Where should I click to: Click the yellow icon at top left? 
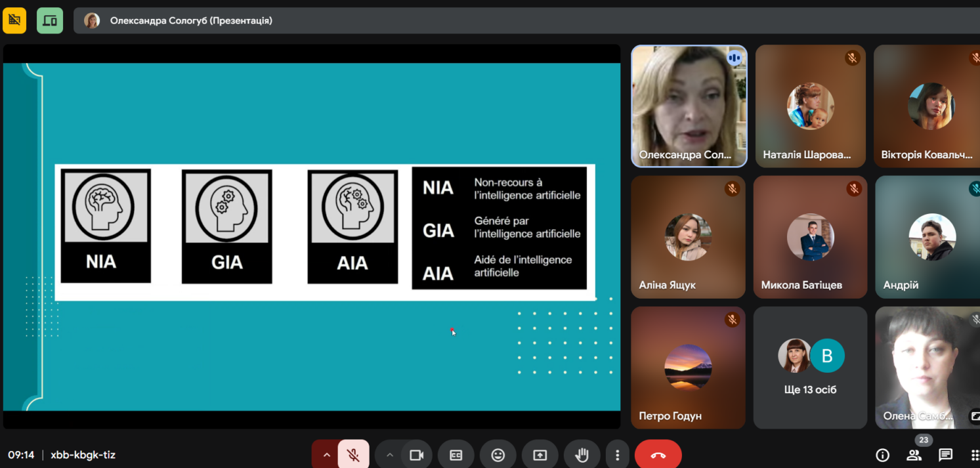(x=14, y=20)
